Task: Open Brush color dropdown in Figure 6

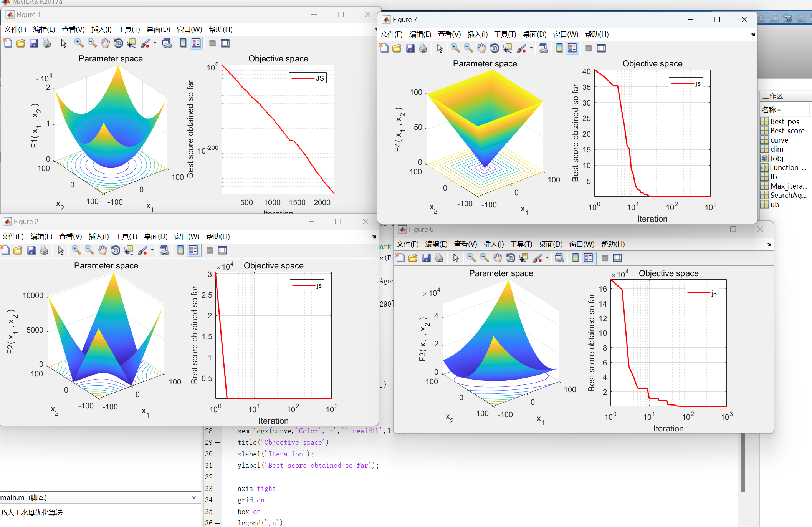Action: click(547, 258)
